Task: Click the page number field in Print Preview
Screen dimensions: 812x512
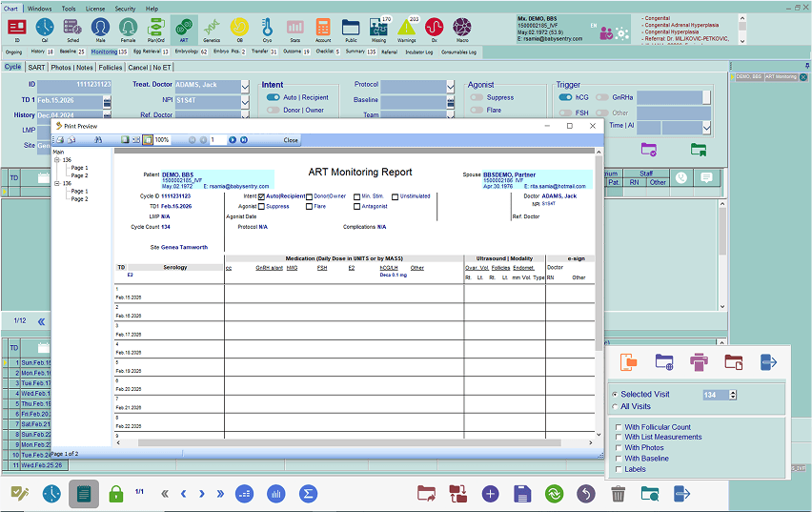Action: 217,140
